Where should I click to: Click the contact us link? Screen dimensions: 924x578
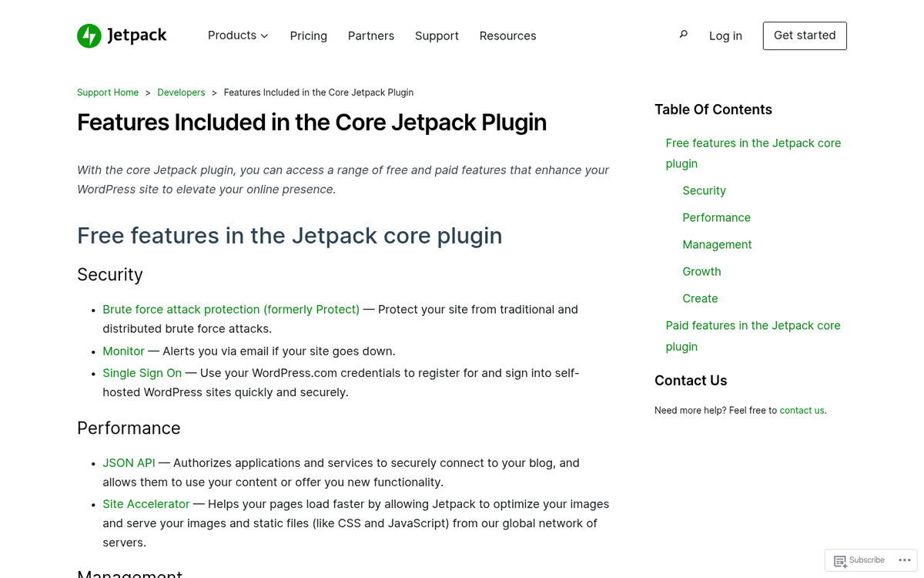click(x=802, y=410)
